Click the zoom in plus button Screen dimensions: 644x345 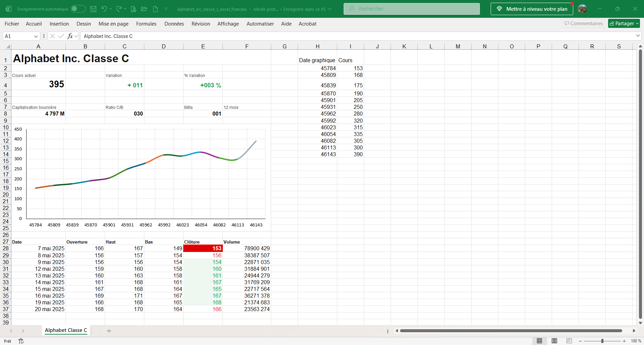point(624,341)
